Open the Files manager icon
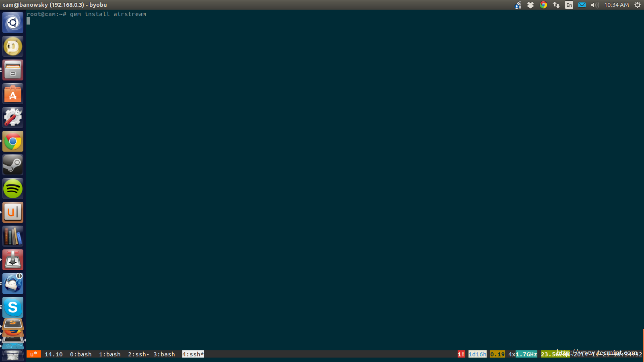The width and height of the screenshot is (644, 362). (13, 70)
